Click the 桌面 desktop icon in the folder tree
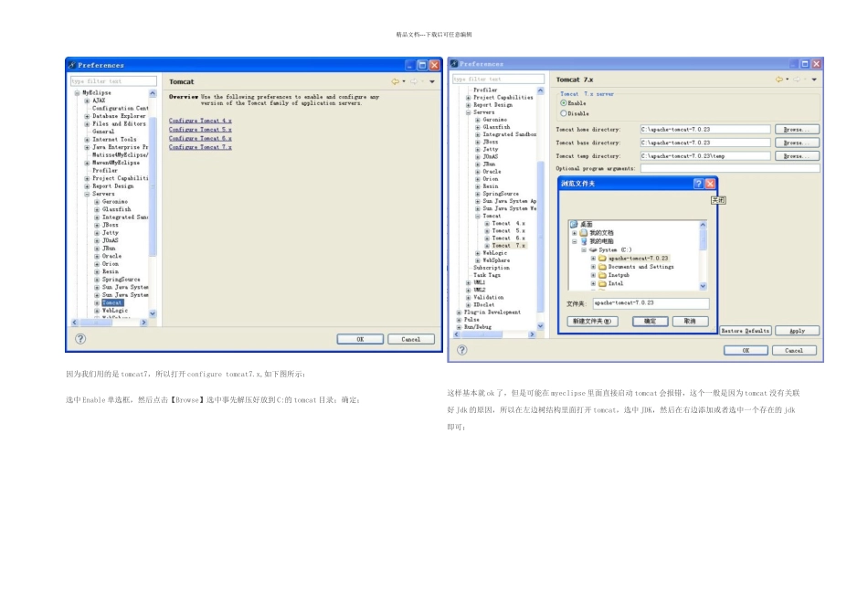 pyautogui.click(x=574, y=224)
